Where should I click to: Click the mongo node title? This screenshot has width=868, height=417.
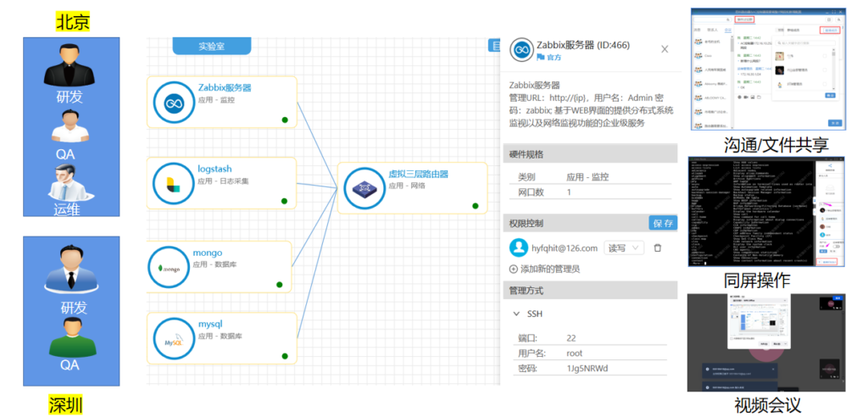click(x=208, y=253)
